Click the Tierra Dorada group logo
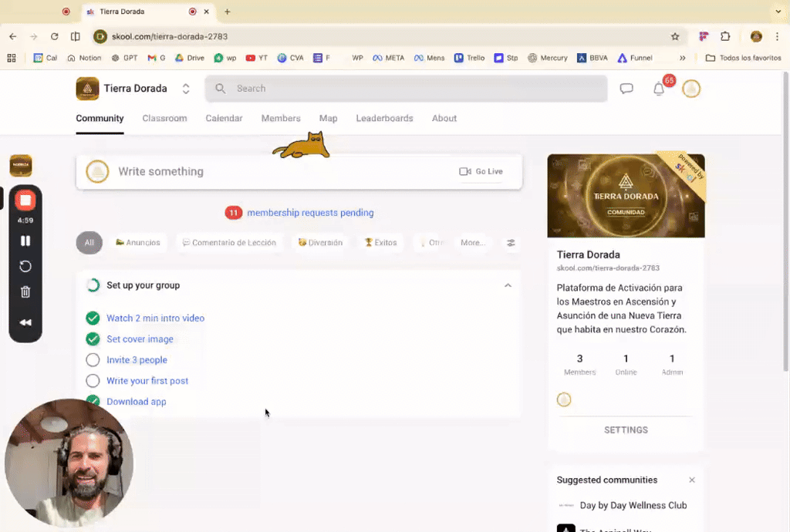This screenshot has width=790, height=532. [x=87, y=89]
